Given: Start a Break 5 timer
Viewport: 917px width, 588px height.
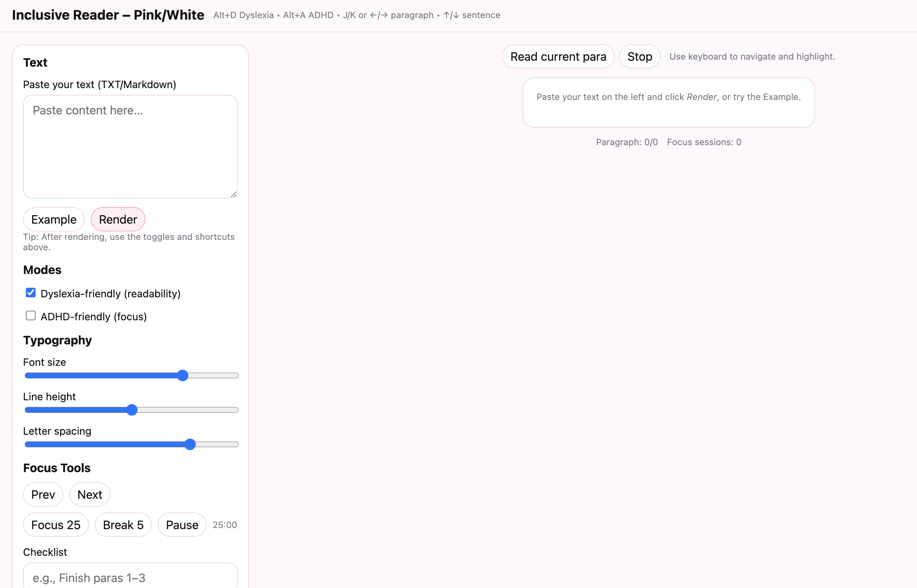Looking at the screenshot, I should click(x=123, y=525).
